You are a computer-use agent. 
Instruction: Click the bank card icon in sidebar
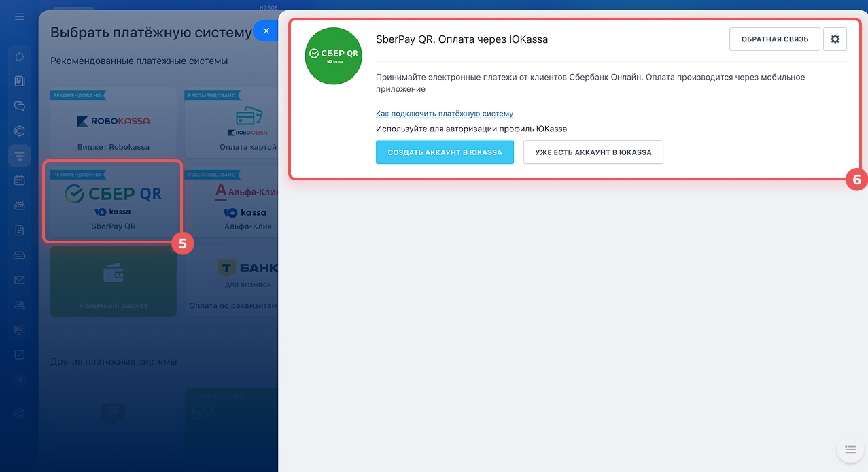(x=19, y=255)
